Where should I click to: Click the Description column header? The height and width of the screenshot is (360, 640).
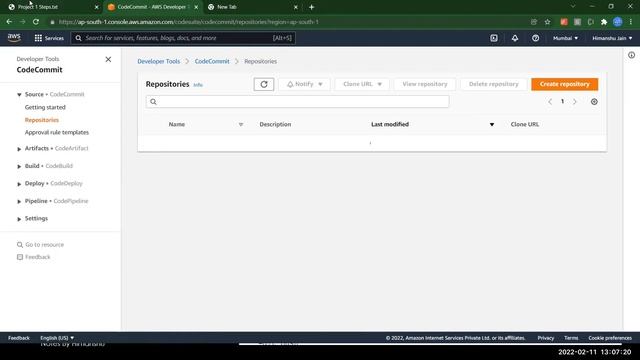275,124
